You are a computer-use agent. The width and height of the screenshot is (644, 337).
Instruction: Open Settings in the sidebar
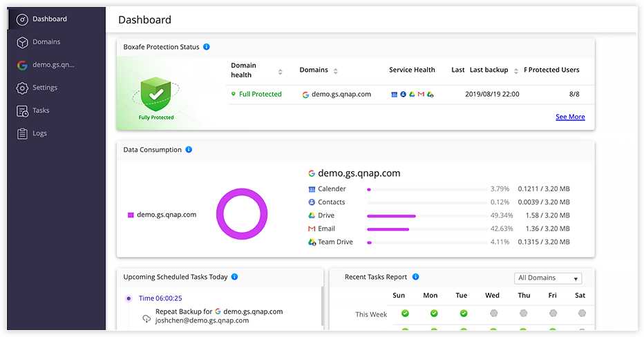click(x=45, y=88)
